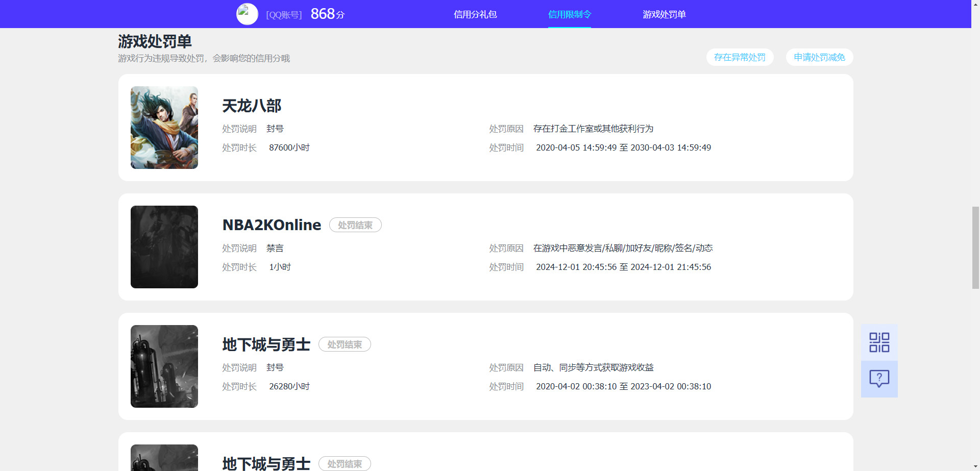Screen dimensions: 980x471
Task: Click the 天龙八部 game title
Action: coord(252,106)
